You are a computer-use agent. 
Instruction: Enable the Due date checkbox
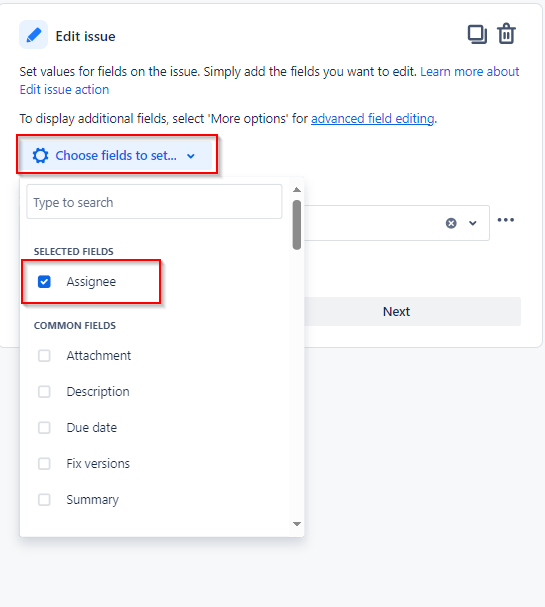[x=44, y=427]
